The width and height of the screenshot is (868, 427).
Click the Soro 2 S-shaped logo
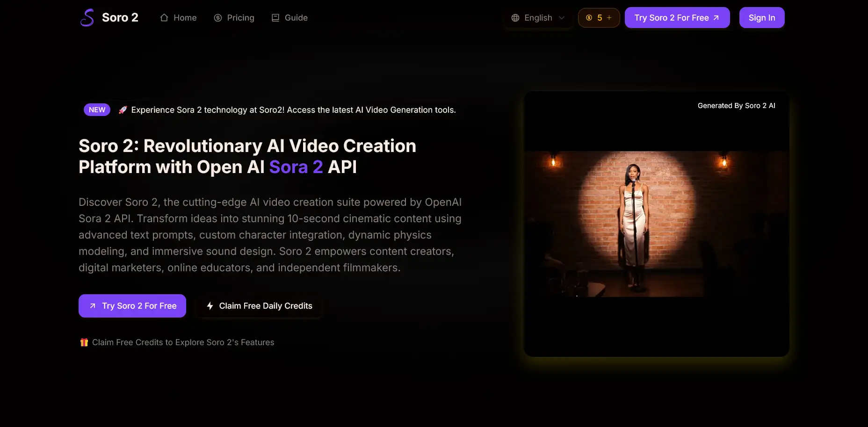[x=87, y=18]
